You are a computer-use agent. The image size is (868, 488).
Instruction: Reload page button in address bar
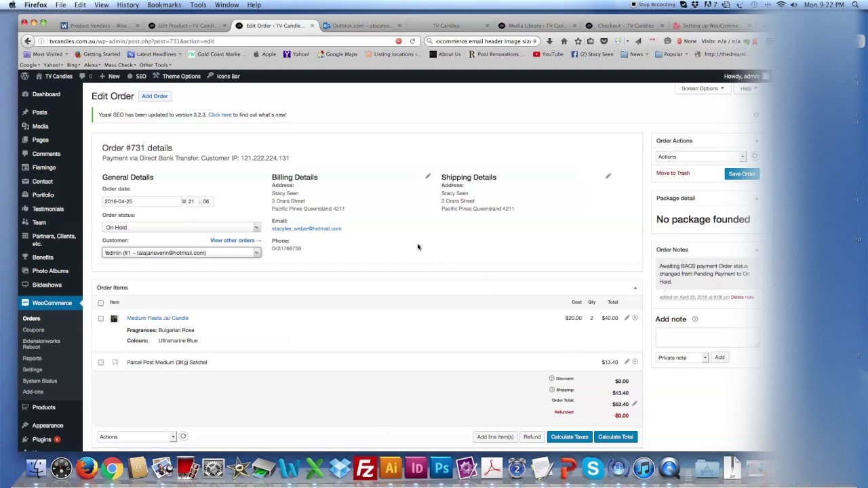coord(412,41)
